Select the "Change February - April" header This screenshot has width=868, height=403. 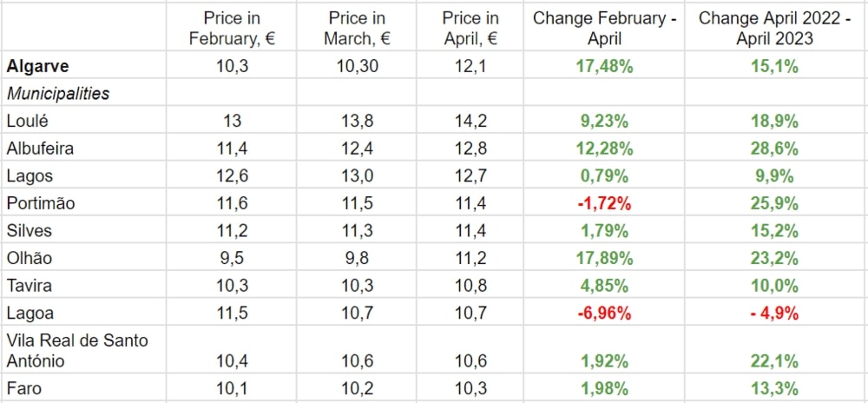coord(605,28)
